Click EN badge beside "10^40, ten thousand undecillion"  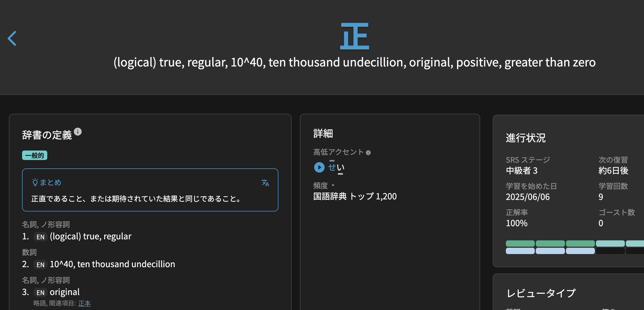point(40,265)
